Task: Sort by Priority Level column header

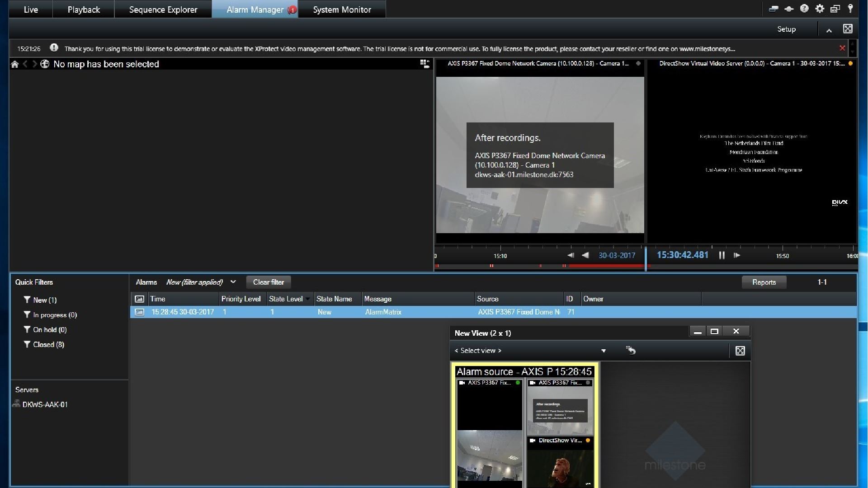Action: tap(243, 299)
